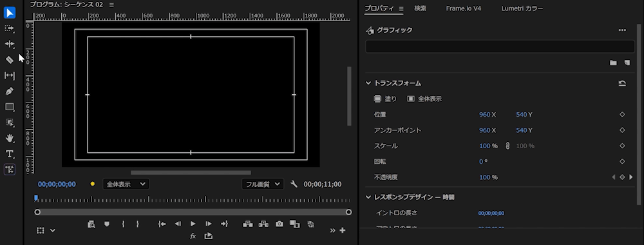Image resolution: width=644 pixels, height=245 pixels.
Task: Click the Extract button
Action: pyautogui.click(x=263, y=224)
